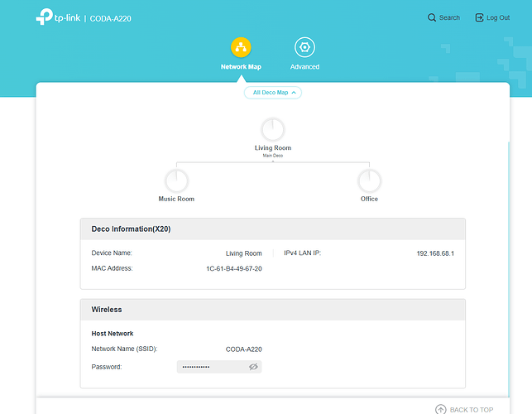Collapse the All Deco Map dropdown
532x414 pixels.
(273, 93)
